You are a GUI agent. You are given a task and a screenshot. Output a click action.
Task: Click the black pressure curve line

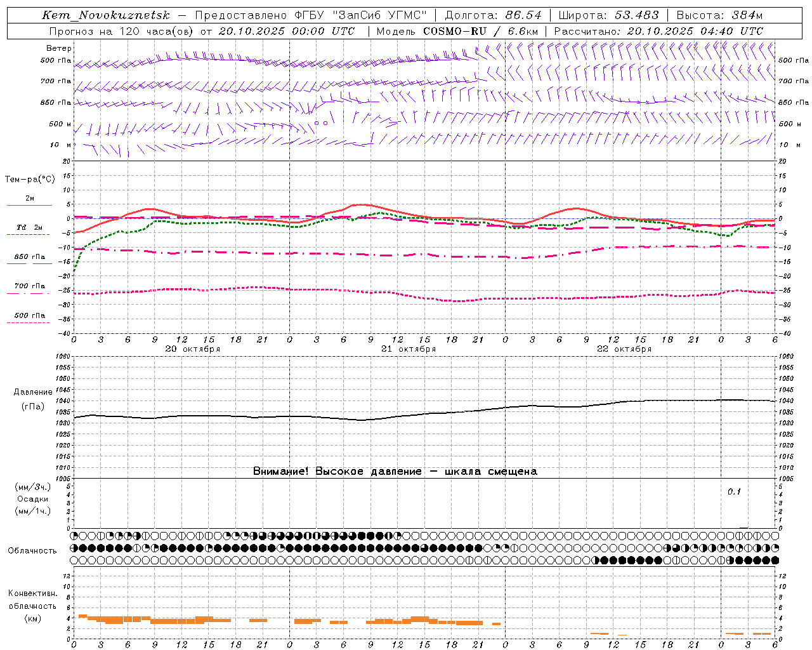[425, 415]
